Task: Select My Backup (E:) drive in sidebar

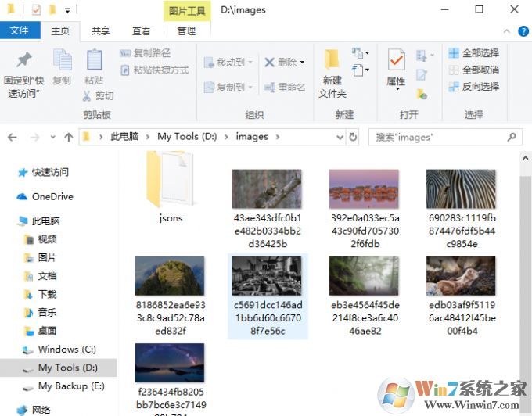Action: point(63,386)
